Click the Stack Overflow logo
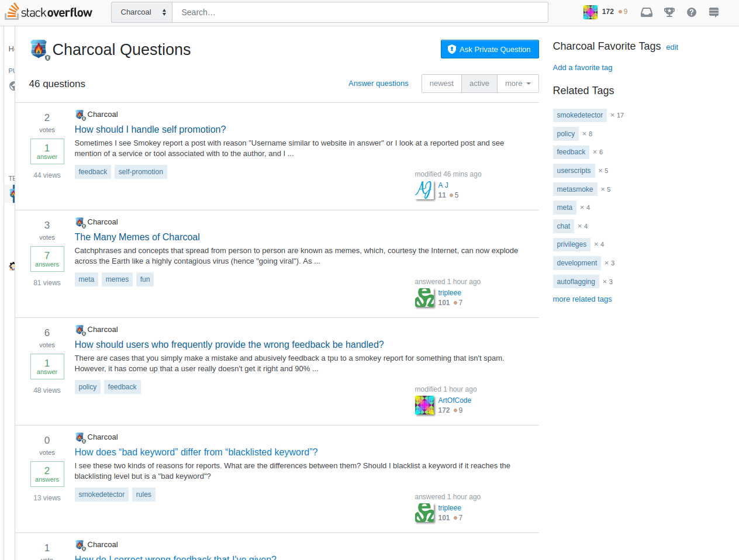The width and height of the screenshot is (739, 560). click(49, 12)
